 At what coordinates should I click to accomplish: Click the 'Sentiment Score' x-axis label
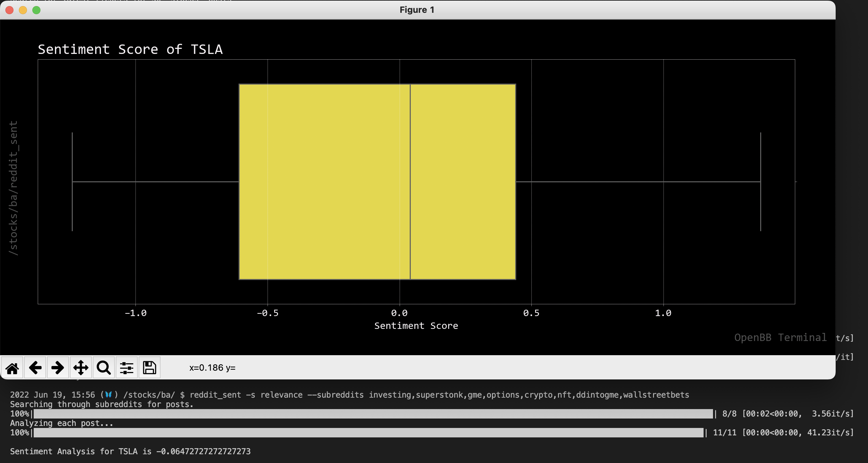tap(416, 326)
